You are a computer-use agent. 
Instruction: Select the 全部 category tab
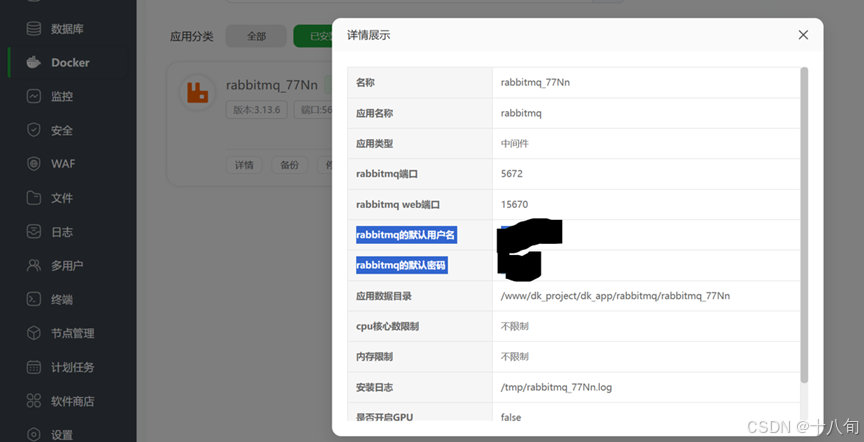point(256,36)
